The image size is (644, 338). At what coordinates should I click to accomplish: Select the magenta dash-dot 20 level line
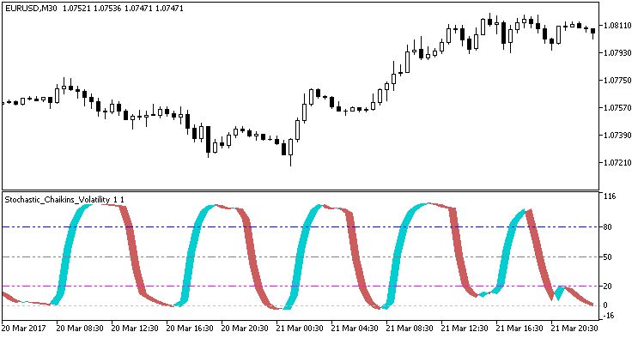pyautogui.click(x=301, y=287)
